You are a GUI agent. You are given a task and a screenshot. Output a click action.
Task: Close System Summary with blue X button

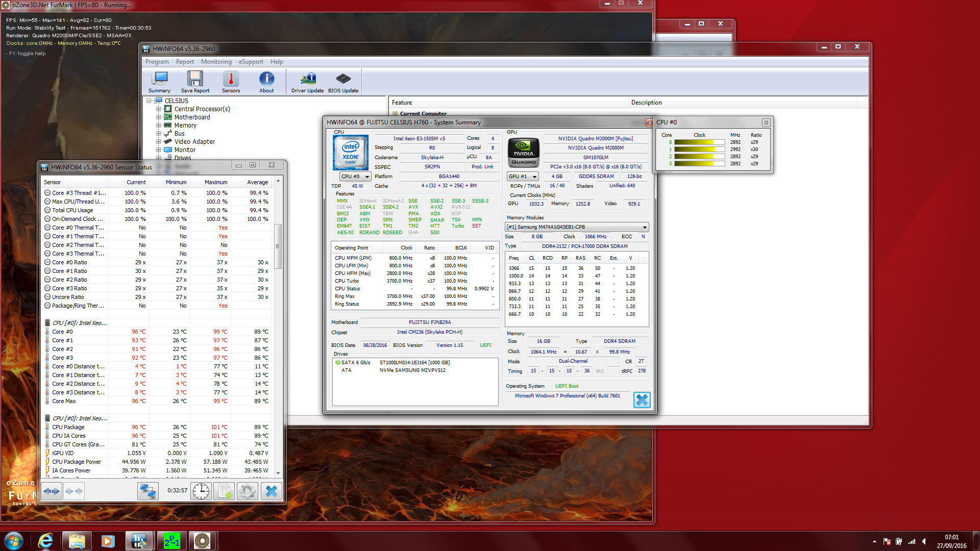pyautogui.click(x=642, y=400)
